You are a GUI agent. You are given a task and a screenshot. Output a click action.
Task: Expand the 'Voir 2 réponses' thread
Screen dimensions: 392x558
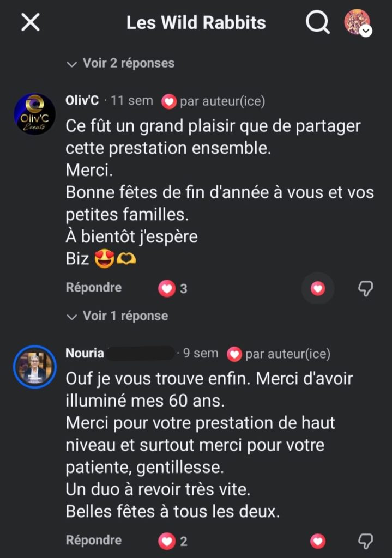click(x=120, y=63)
